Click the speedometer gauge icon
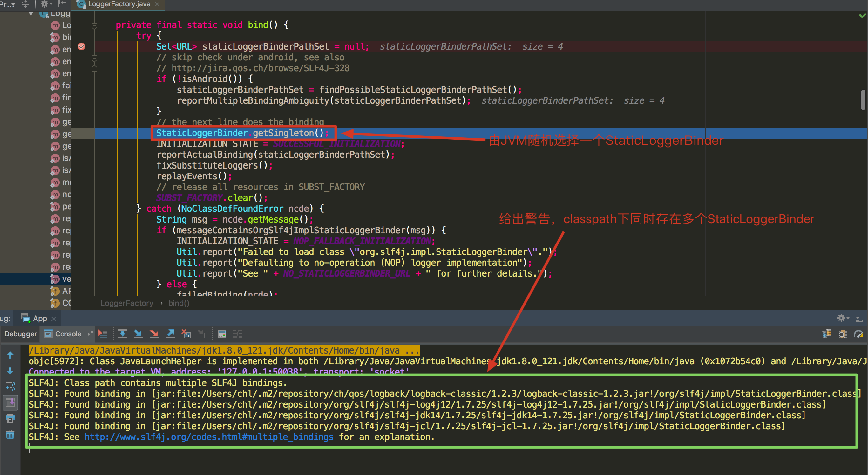 pos(858,334)
